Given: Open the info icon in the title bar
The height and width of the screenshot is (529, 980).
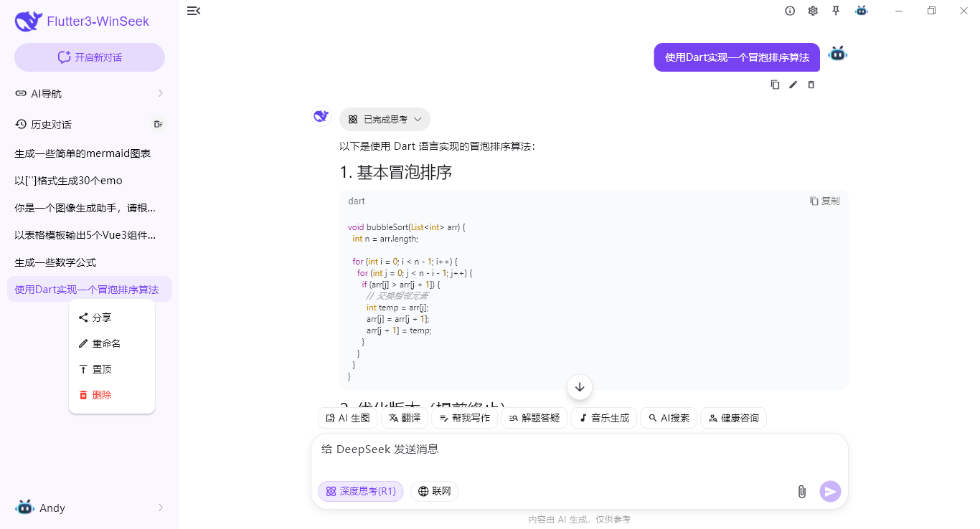Looking at the screenshot, I should tap(790, 11).
